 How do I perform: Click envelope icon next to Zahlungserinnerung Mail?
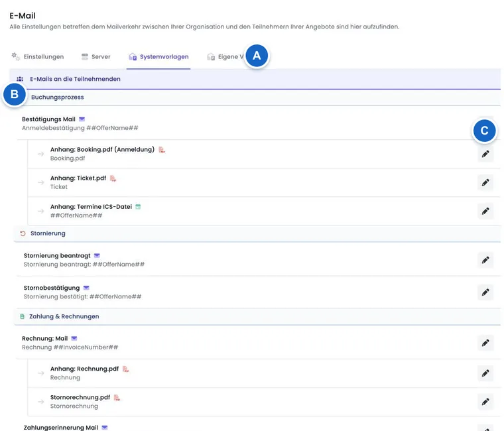click(105, 428)
